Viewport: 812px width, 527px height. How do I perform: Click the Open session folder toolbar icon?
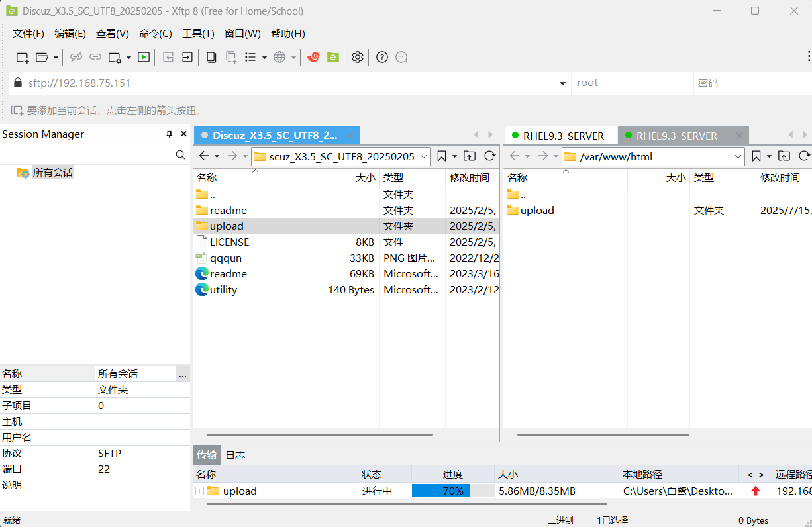(42, 58)
